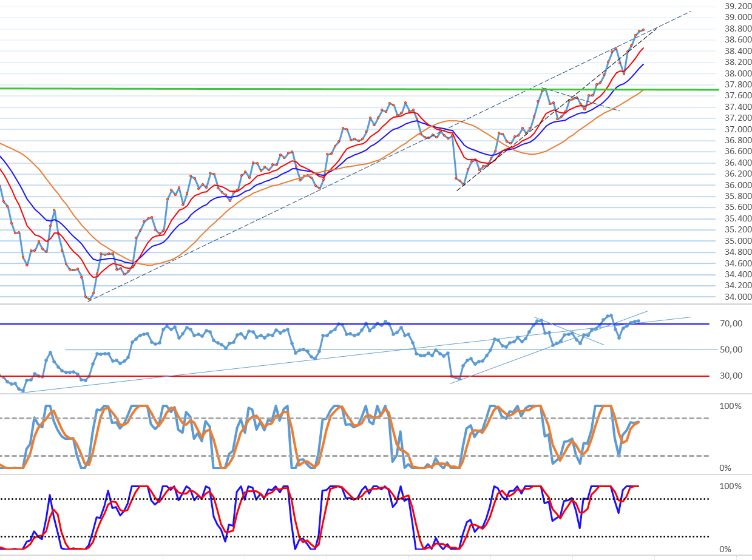Viewport: 752px width, 560px height.
Task: Select the 38.600 price axis label
Action: [x=739, y=40]
